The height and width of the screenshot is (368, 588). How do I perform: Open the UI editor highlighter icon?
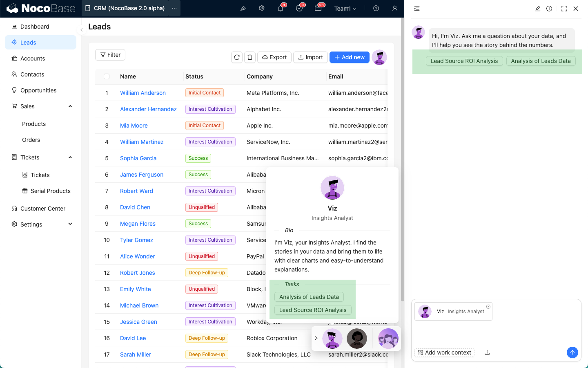243,8
